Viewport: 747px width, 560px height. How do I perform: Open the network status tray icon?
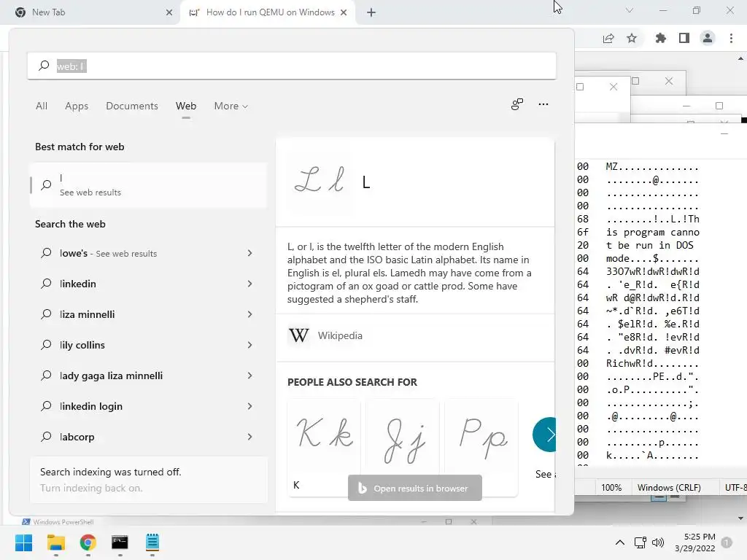tap(640, 542)
